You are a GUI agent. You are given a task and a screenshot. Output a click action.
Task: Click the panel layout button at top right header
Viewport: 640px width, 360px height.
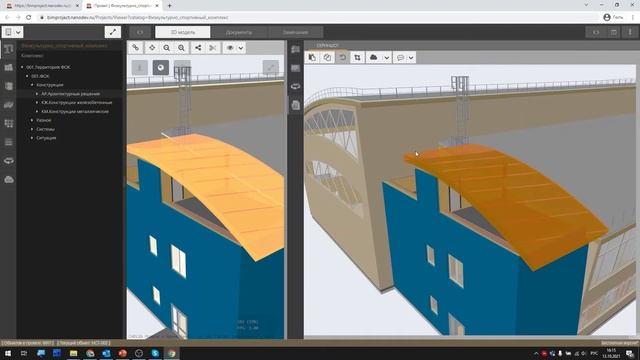point(614,32)
